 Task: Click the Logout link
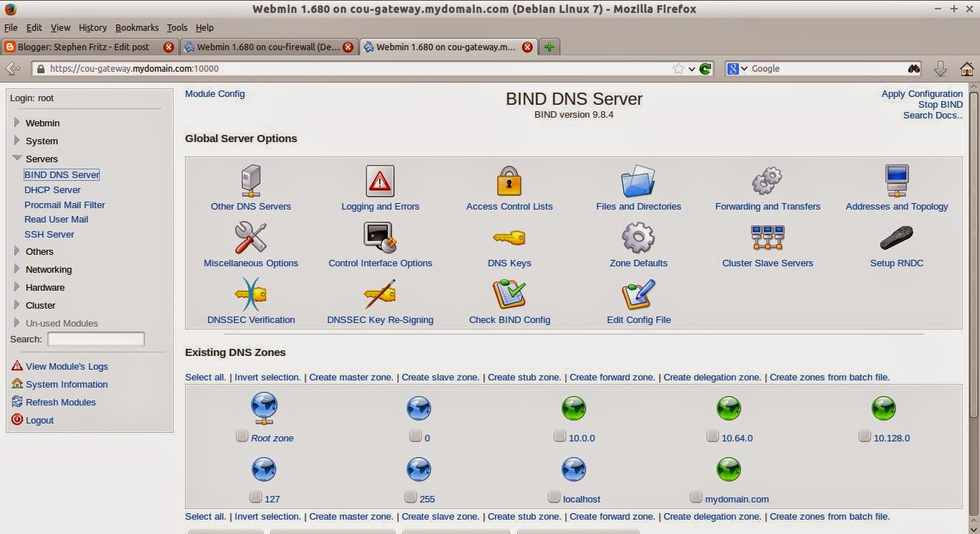[39, 421]
